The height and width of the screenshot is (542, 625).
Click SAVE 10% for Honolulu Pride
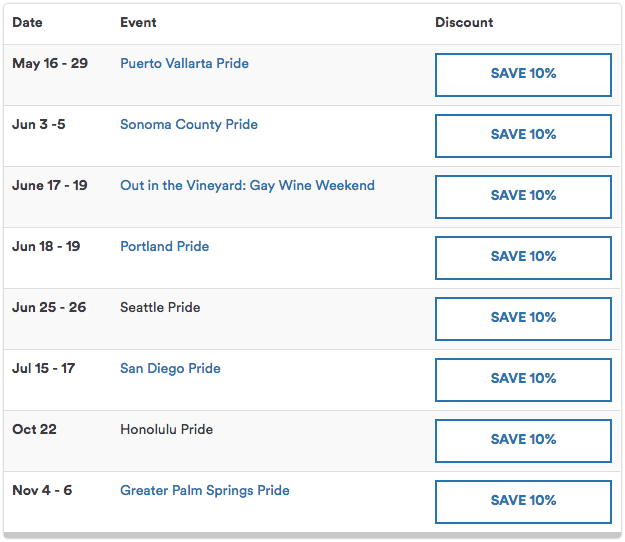523,441
